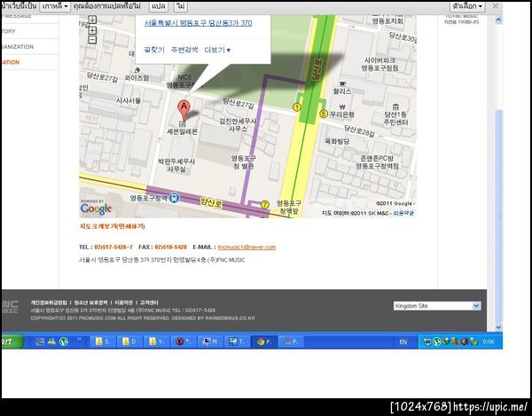Launch uTorrent from quick launch bar
The height and width of the screenshot is (416, 532).
[64, 341]
